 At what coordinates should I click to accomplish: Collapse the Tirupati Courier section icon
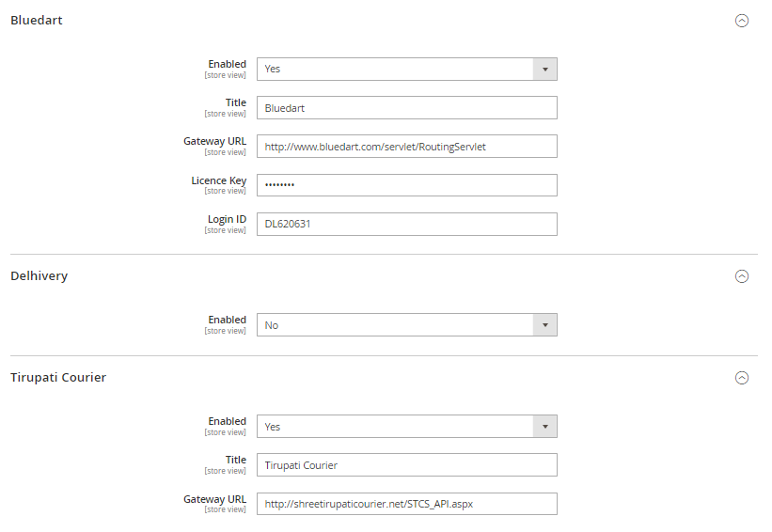[742, 378]
